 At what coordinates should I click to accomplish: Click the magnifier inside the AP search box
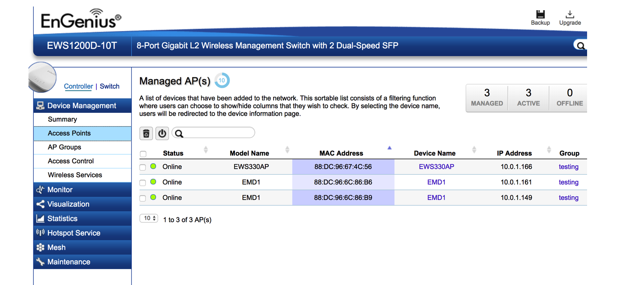pyautogui.click(x=179, y=133)
